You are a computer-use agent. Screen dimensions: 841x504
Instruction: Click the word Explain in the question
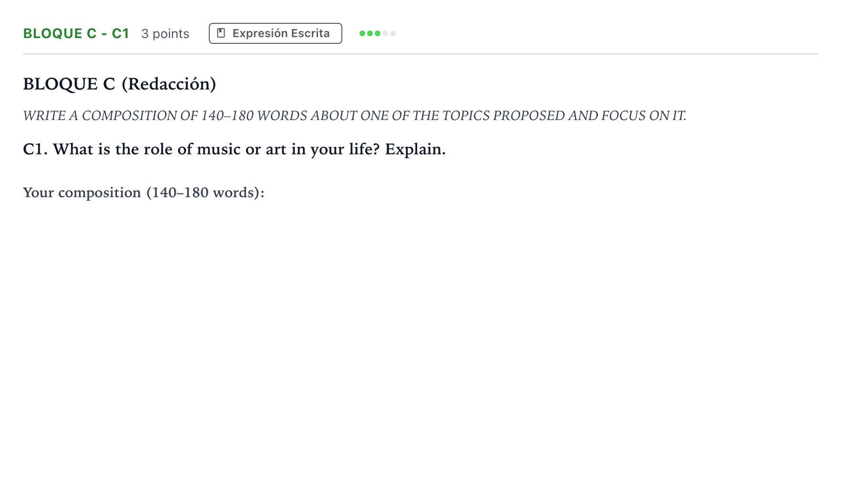(415, 149)
